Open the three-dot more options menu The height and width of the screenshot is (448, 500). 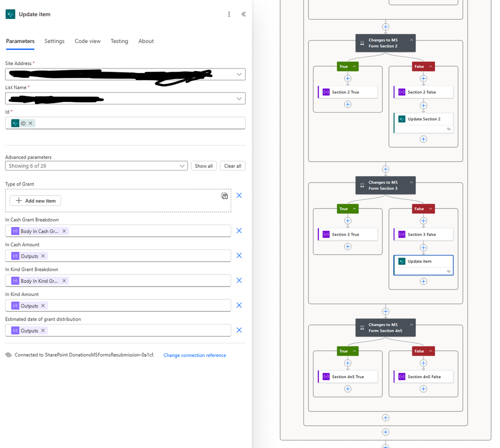(229, 14)
